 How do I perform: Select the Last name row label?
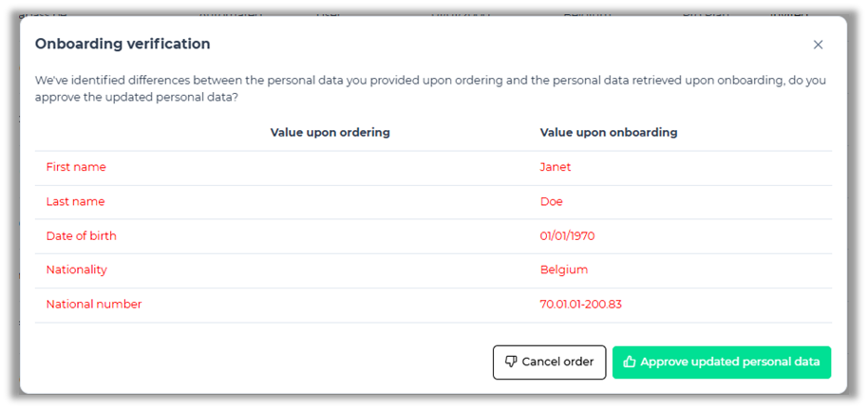[75, 201]
